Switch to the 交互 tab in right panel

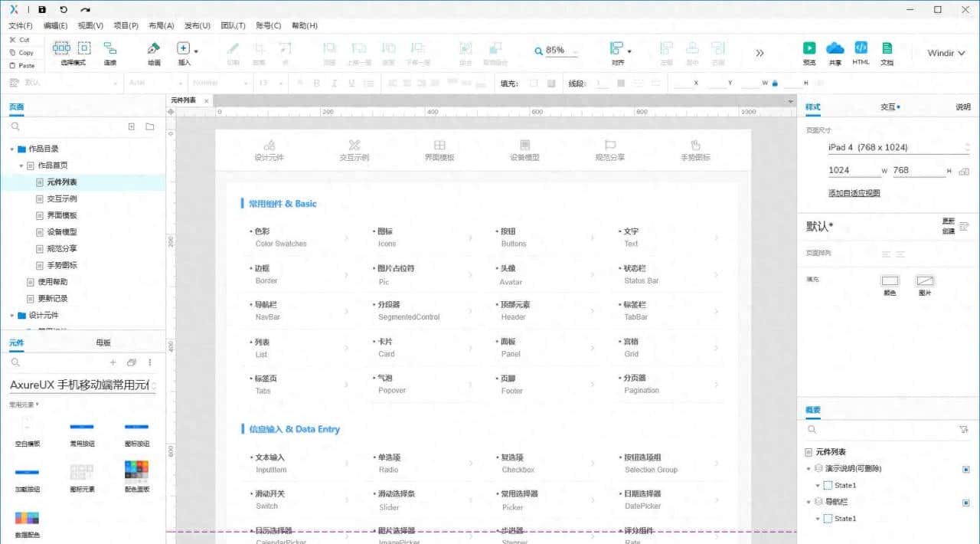pos(888,107)
